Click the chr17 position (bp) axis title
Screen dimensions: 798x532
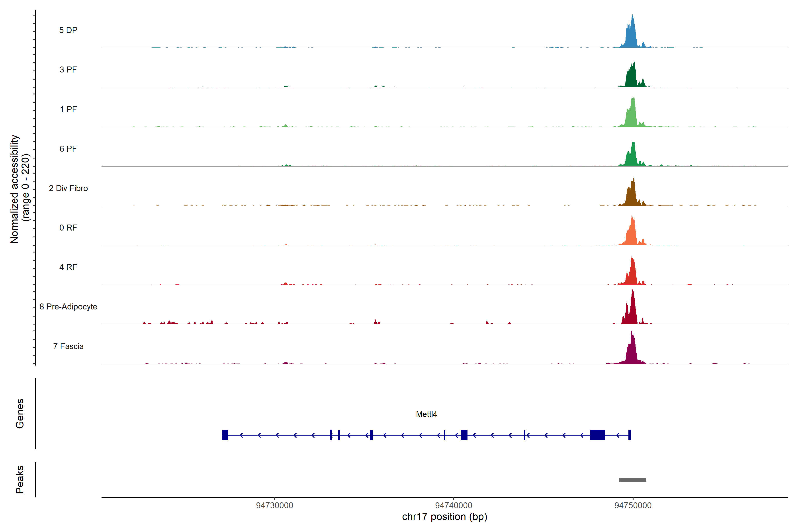coord(444,517)
